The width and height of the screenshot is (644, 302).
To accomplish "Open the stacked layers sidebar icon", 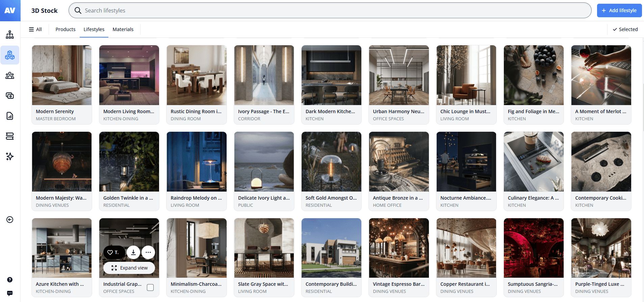I will tap(10, 136).
